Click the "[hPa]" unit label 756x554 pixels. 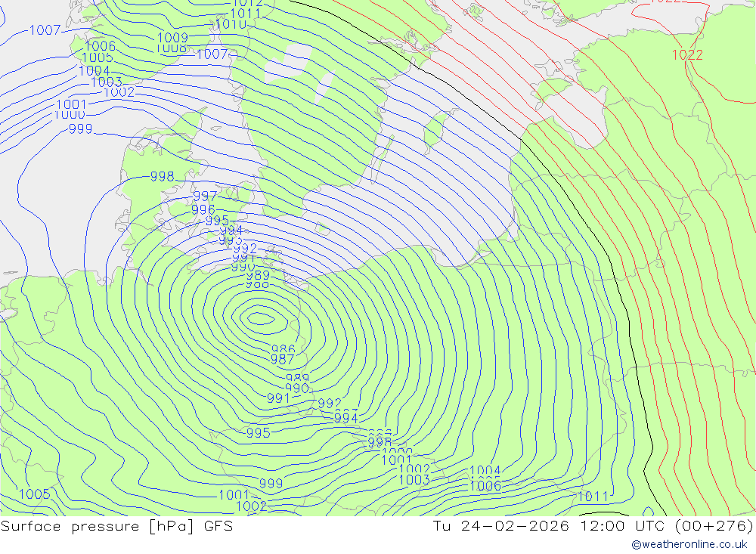172,526
